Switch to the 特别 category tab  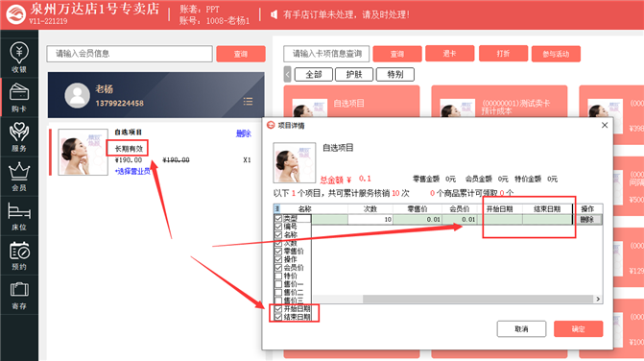click(x=395, y=74)
